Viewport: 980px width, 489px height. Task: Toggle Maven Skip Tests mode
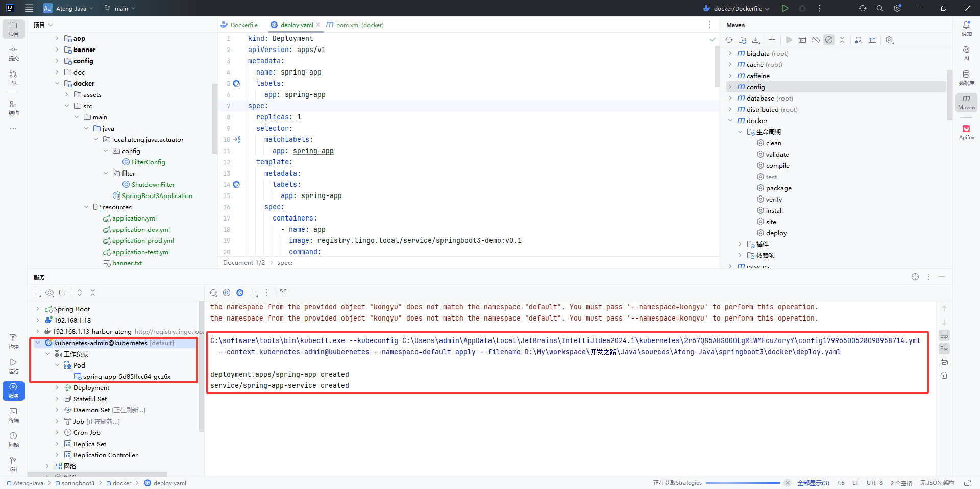pyautogui.click(x=829, y=40)
